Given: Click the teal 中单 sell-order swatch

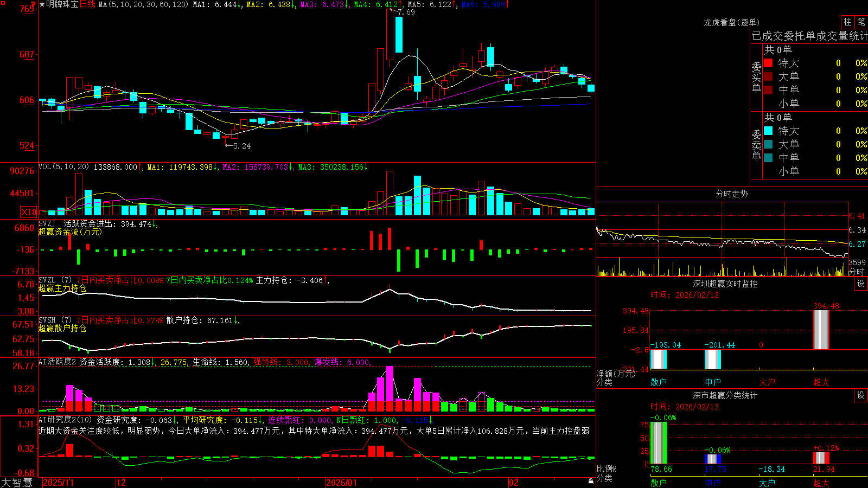Looking at the screenshot, I should tap(768, 158).
